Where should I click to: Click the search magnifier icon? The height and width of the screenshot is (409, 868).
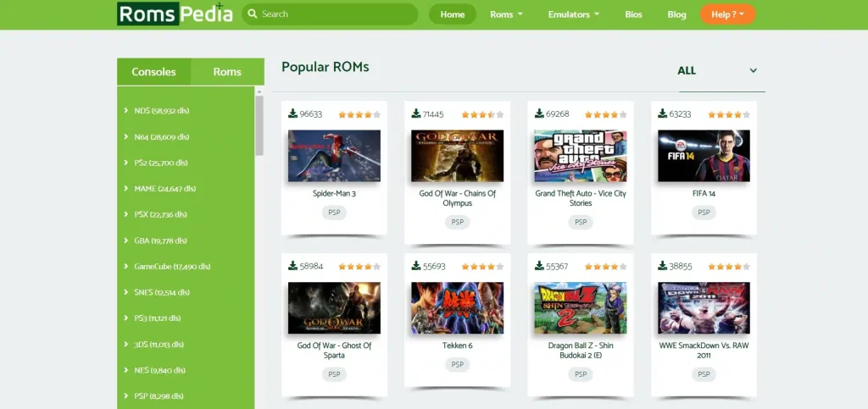pos(253,14)
